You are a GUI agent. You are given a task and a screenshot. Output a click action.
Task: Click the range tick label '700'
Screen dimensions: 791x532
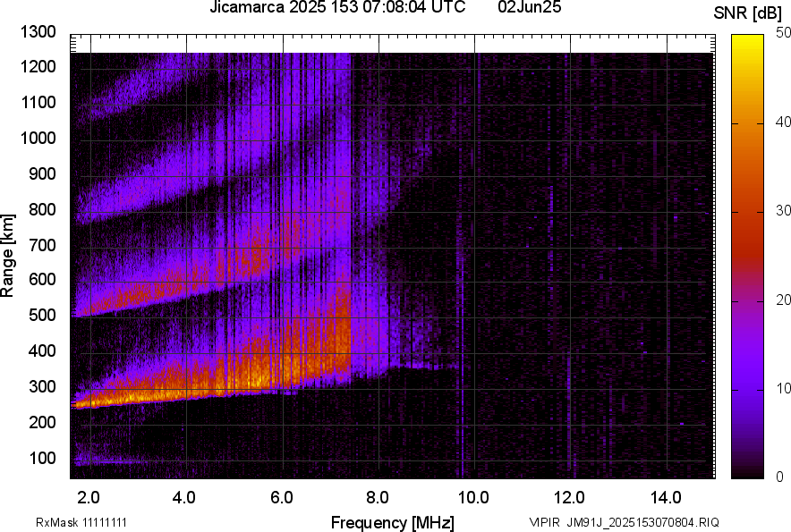tap(42, 245)
